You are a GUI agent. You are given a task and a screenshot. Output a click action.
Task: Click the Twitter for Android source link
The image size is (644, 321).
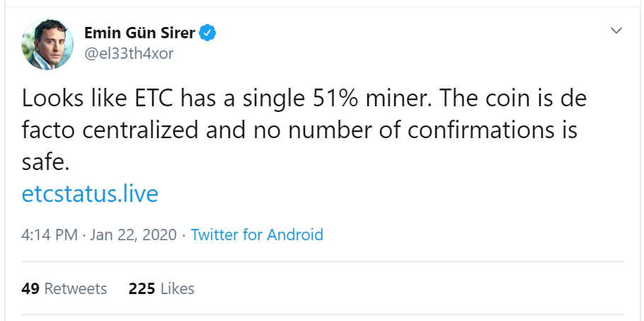pos(257,235)
